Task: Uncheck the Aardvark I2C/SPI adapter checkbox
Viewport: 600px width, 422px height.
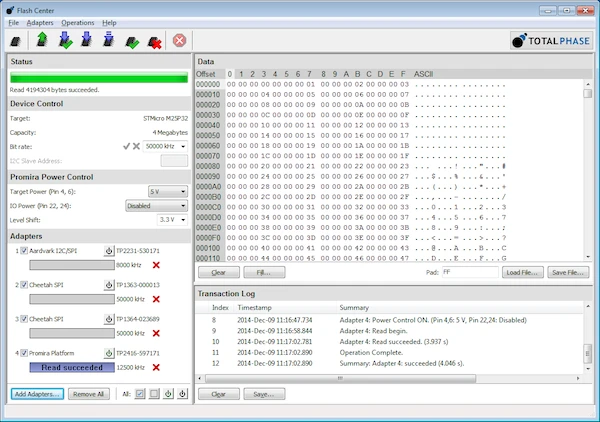Action: tap(24, 251)
